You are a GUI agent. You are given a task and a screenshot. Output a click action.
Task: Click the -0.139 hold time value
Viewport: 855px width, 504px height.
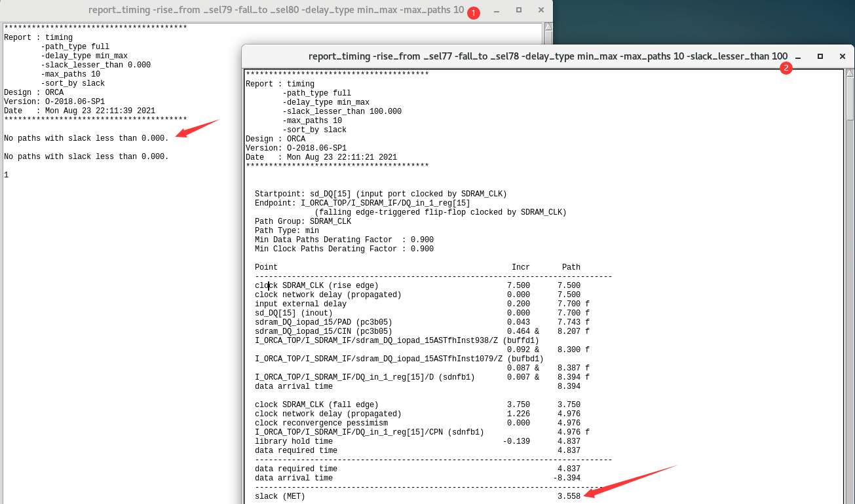tap(516, 441)
